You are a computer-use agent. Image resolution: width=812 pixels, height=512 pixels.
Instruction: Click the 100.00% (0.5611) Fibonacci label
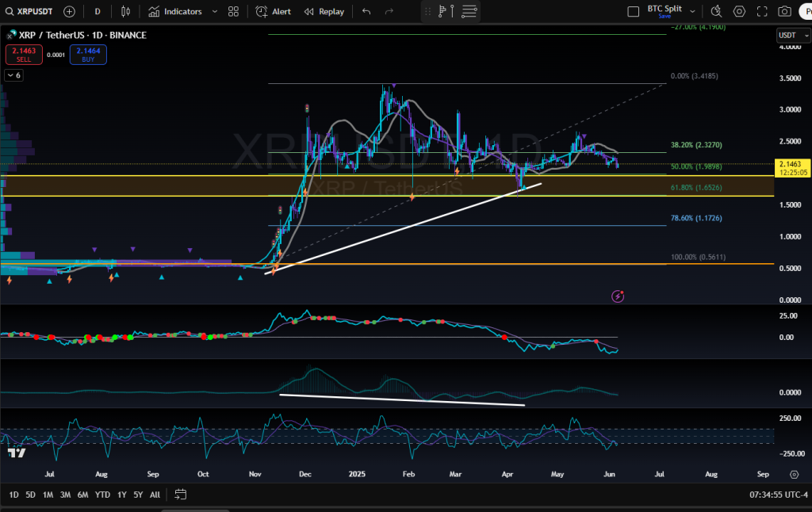pos(698,257)
